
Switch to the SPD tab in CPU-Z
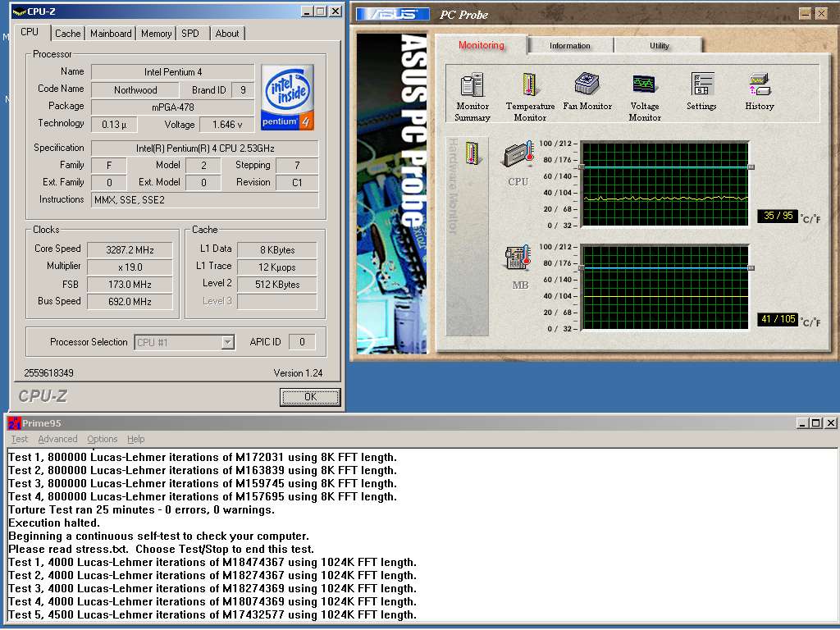click(x=190, y=33)
